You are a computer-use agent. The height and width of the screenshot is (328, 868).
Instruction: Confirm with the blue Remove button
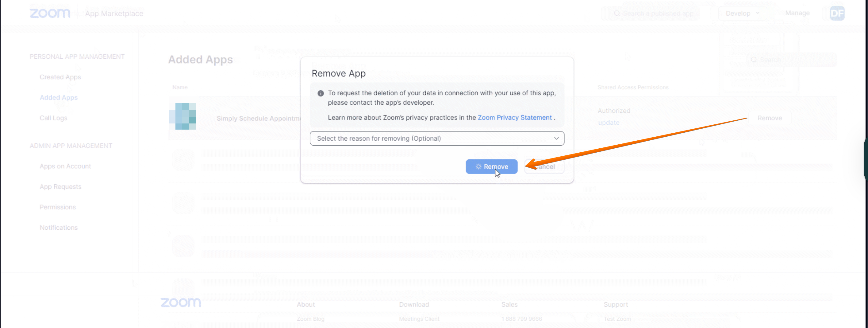(x=491, y=166)
